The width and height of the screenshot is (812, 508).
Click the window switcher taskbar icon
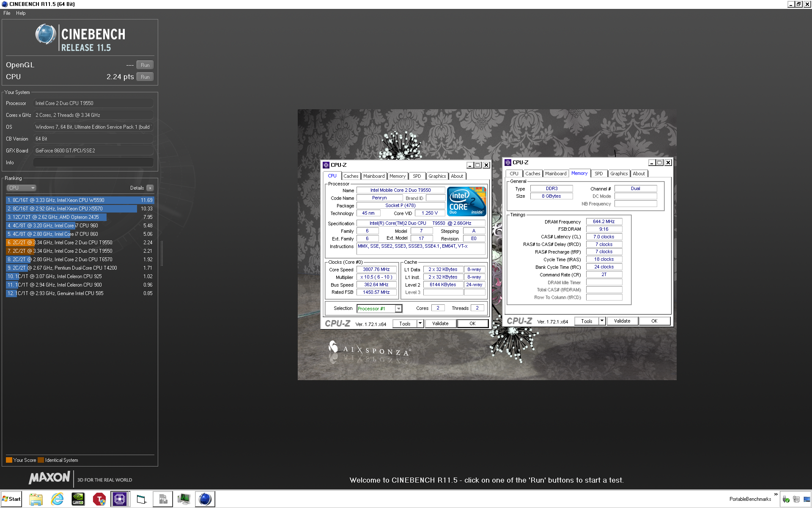pos(142,499)
